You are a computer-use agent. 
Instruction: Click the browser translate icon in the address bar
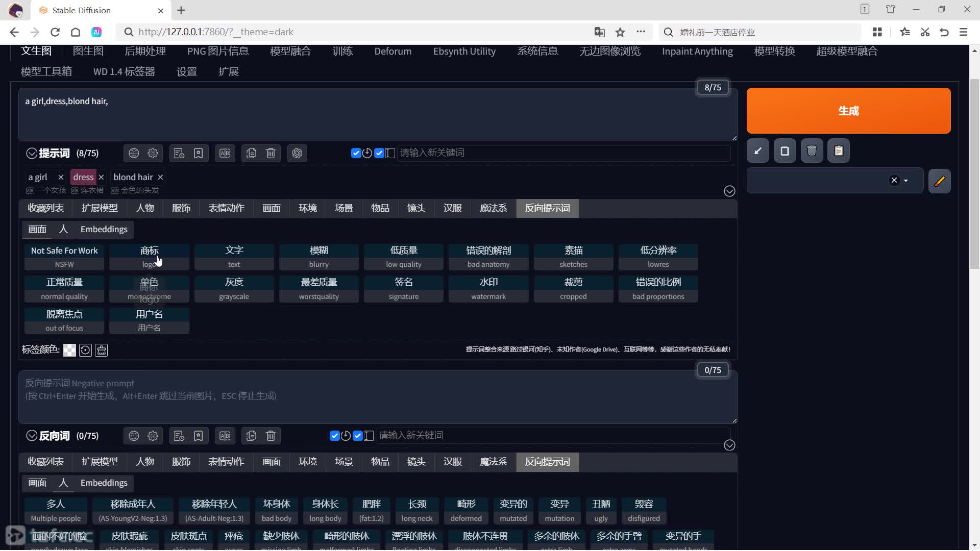point(600,32)
